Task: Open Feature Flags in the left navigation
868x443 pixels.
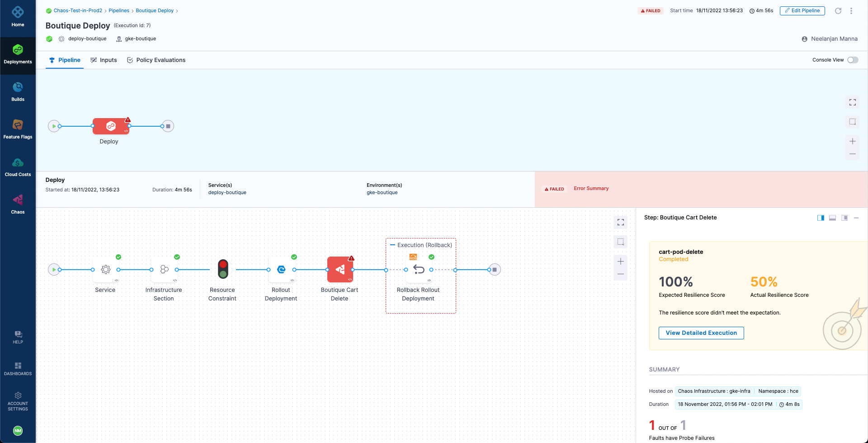Action: point(18,128)
